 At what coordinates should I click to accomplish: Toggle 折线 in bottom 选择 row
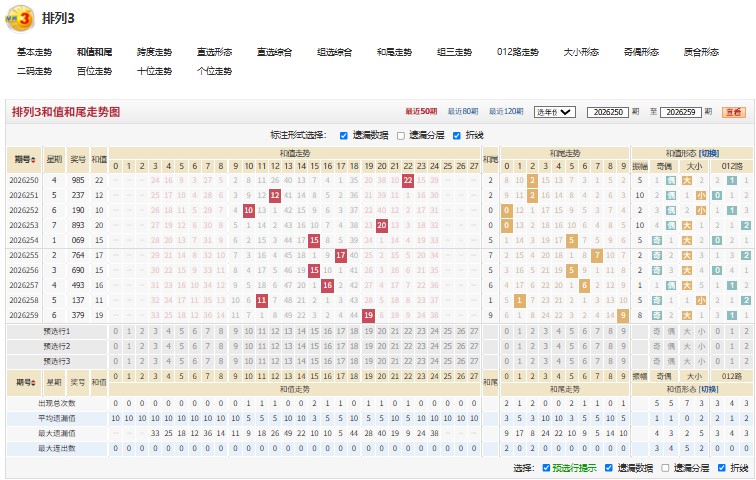tap(721, 467)
